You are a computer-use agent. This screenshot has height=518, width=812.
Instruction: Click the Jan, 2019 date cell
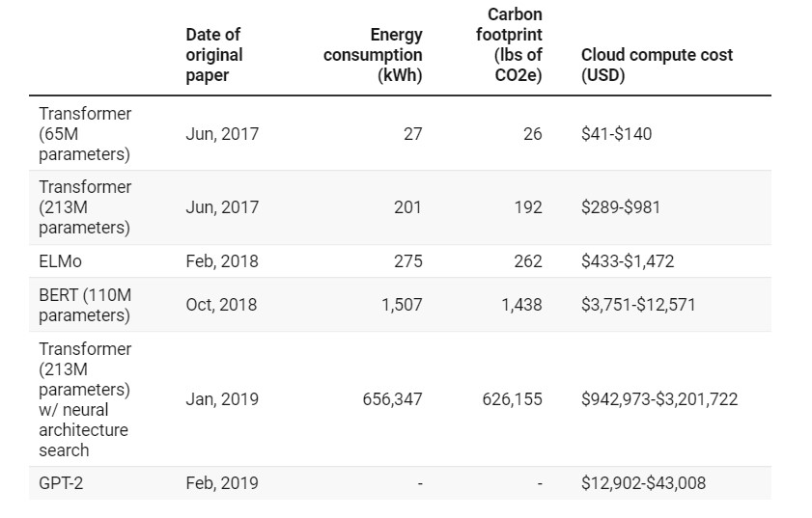coord(222,399)
